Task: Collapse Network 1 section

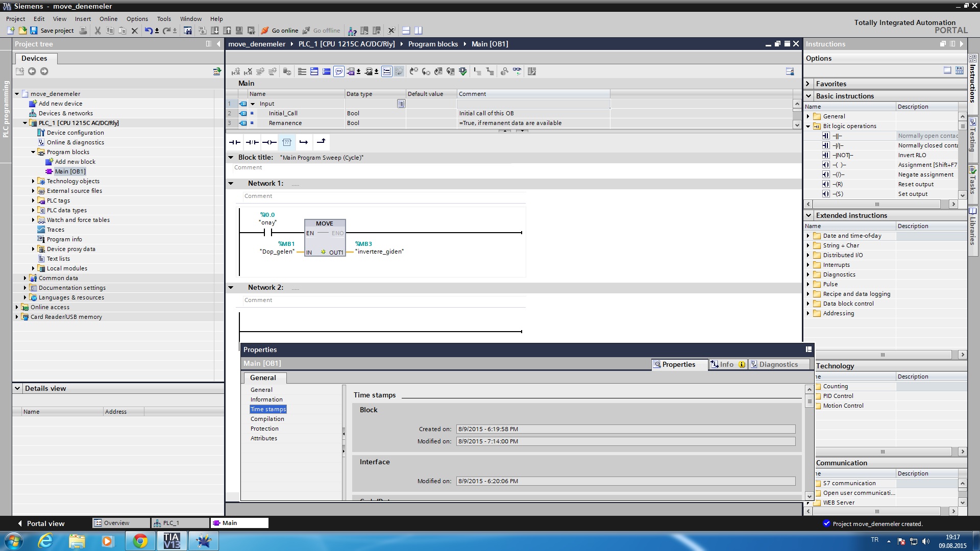Action: coord(231,183)
